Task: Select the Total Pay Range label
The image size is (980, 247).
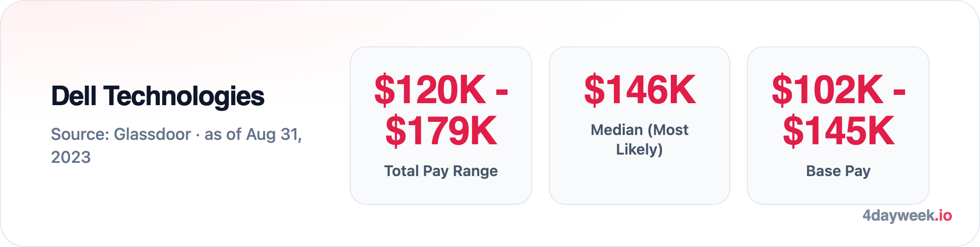Action: (441, 171)
